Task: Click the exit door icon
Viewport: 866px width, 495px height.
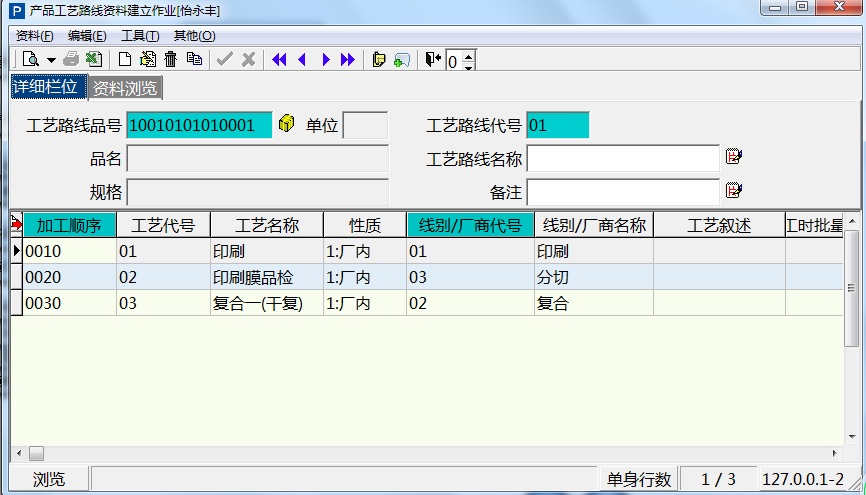Action: pos(433,59)
